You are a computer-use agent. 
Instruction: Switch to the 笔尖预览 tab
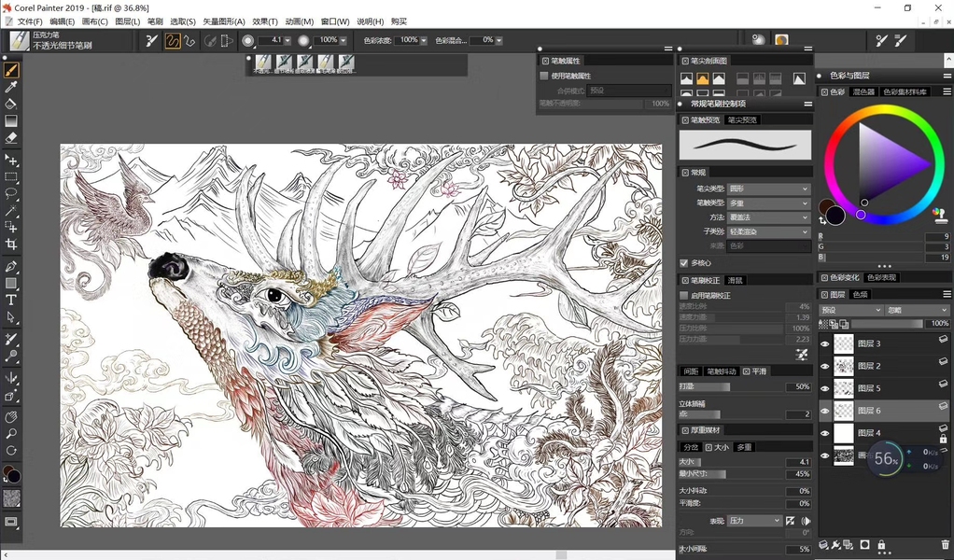click(742, 120)
